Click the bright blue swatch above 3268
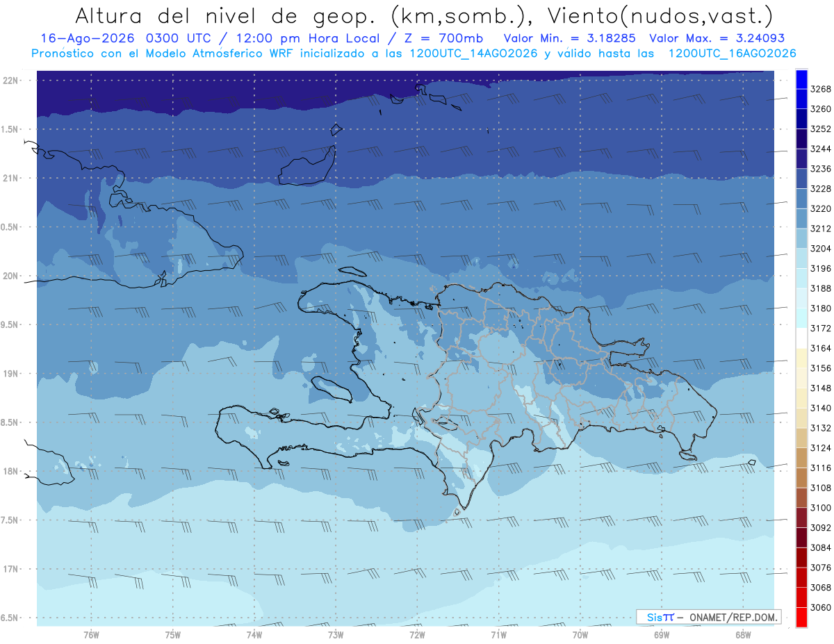The height and width of the screenshot is (644, 834). (x=801, y=79)
